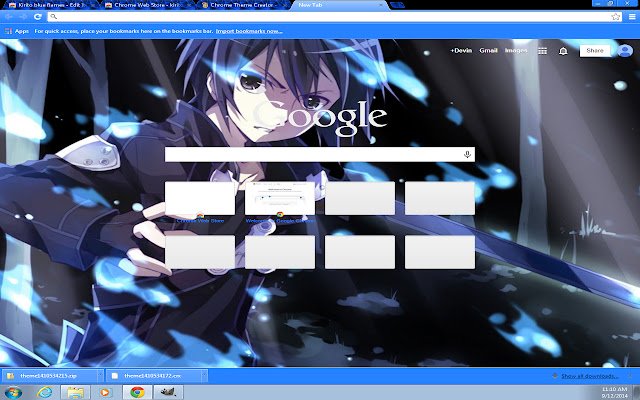Open +Devin profile link
The height and width of the screenshot is (400, 640).
(x=461, y=51)
